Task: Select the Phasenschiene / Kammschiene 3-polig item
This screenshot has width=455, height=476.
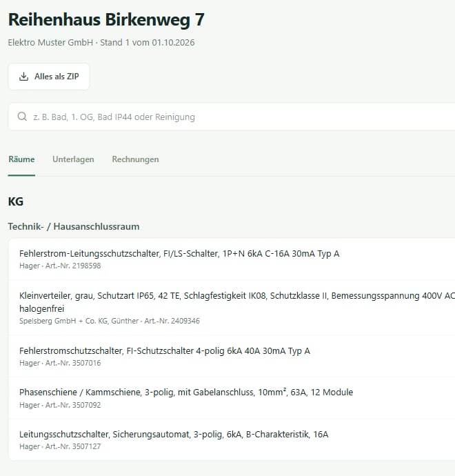Action: pyautogui.click(x=232, y=398)
